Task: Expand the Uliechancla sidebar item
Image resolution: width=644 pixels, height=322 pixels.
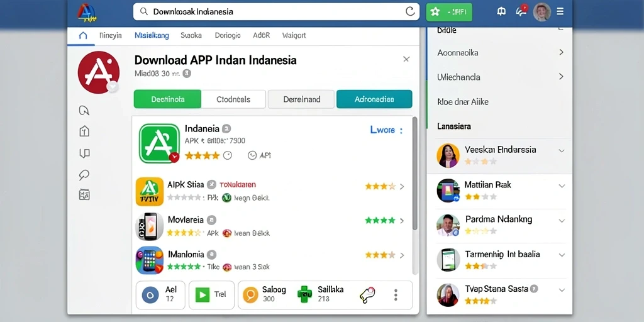Action: (561, 76)
